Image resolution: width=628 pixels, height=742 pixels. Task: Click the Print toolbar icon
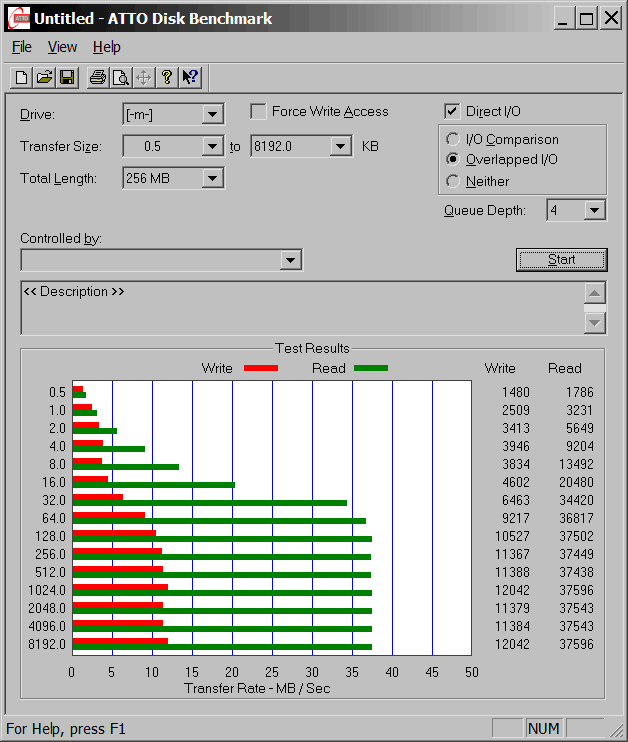(x=97, y=77)
